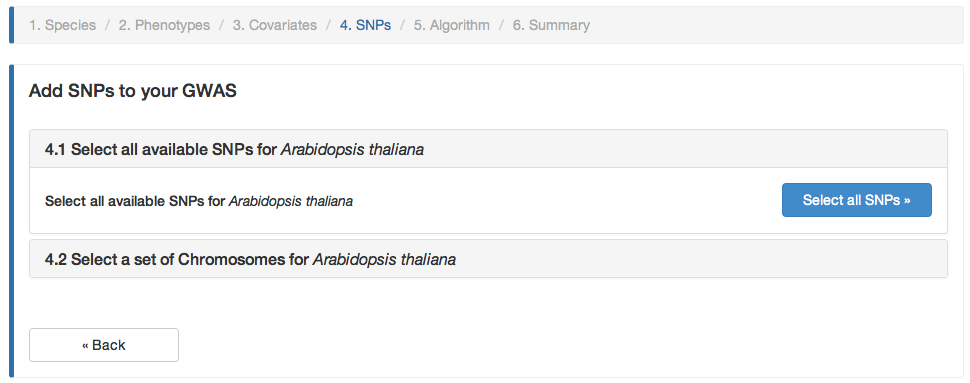Go to the 1. Species step
This screenshot has height=383, width=970.
point(62,25)
